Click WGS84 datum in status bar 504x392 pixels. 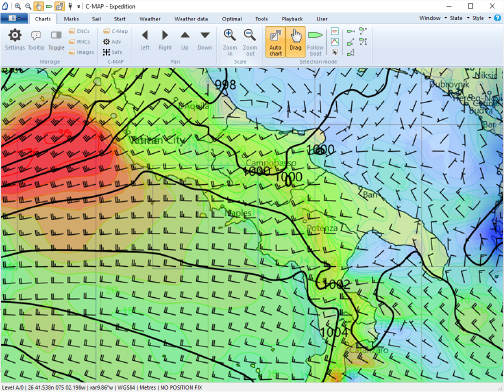(x=126, y=388)
